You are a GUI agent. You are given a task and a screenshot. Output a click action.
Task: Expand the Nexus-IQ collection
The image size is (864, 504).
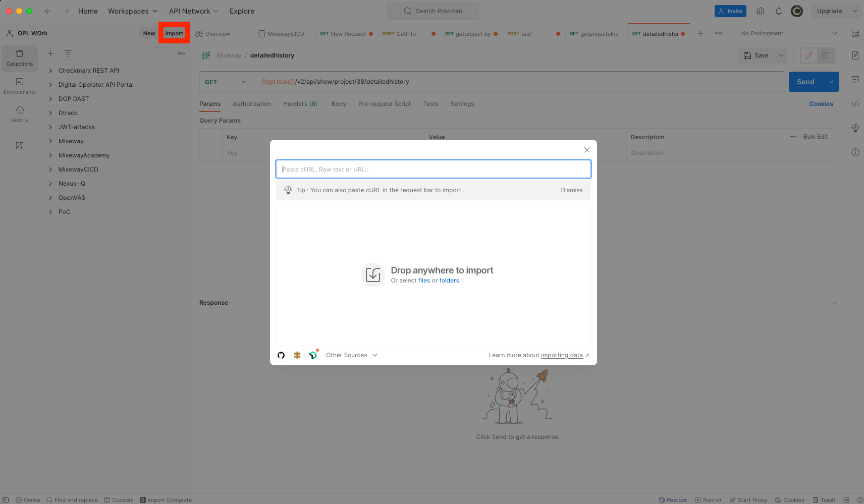[x=50, y=184]
